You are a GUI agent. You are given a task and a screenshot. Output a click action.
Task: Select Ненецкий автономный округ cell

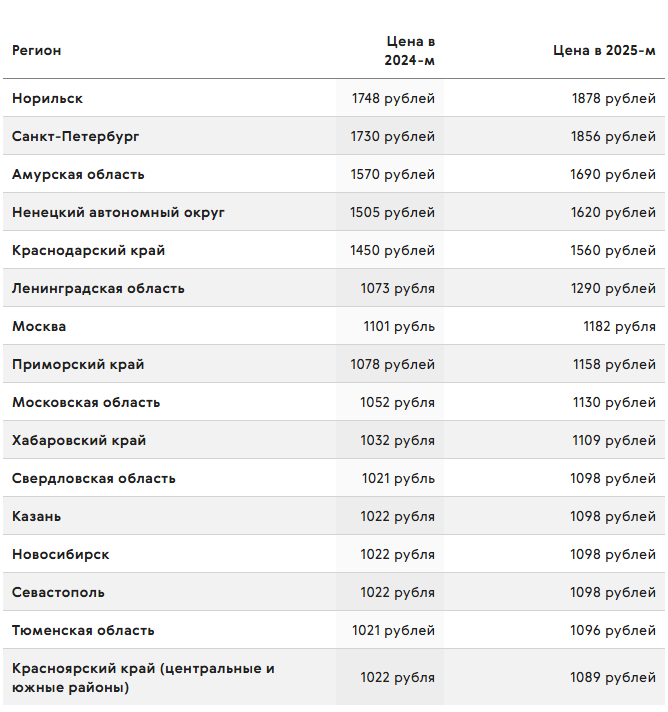pos(118,213)
